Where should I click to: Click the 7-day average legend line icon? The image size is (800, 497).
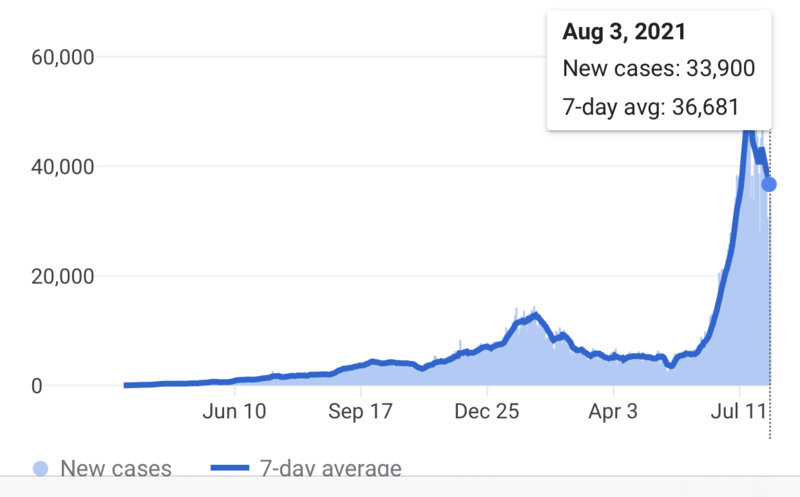[x=233, y=467]
